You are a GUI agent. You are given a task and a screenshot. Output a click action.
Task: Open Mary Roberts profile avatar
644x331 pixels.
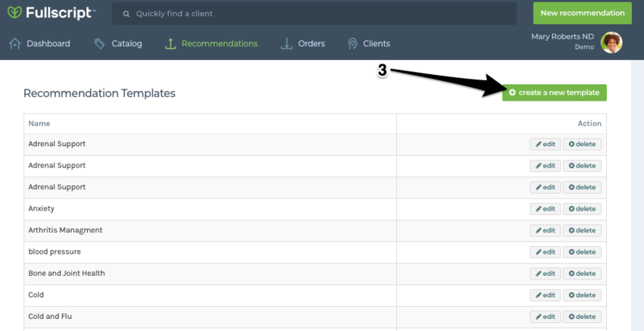(x=611, y=42)
